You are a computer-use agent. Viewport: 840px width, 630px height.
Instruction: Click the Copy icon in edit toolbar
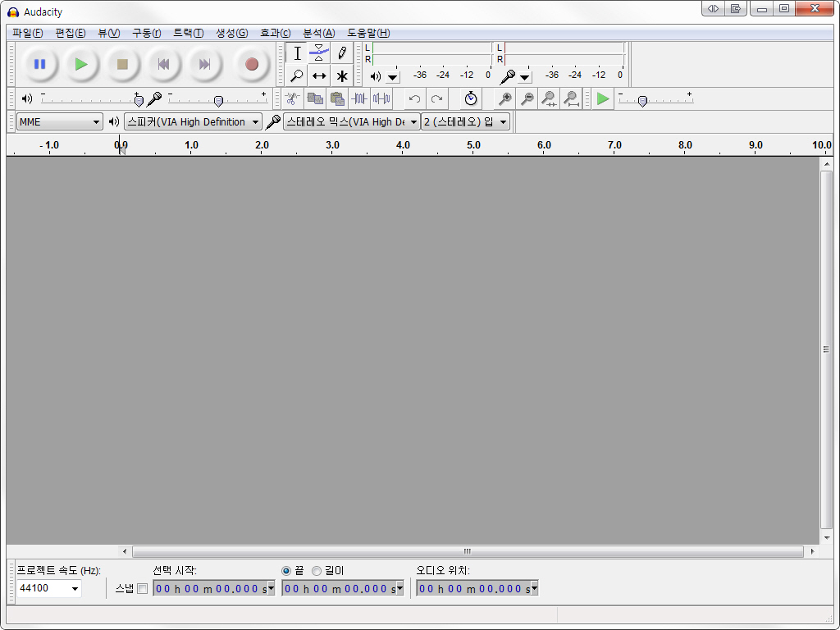click(314, 98)
